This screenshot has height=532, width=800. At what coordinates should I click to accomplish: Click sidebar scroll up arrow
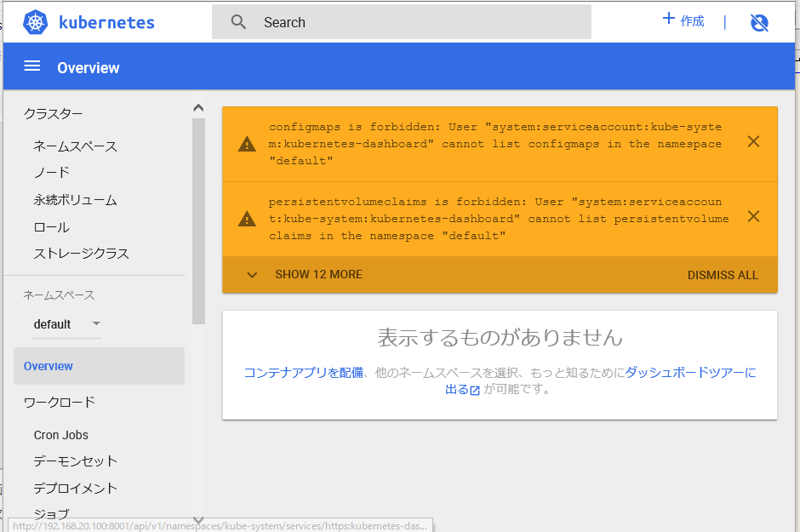coord(198,107)
